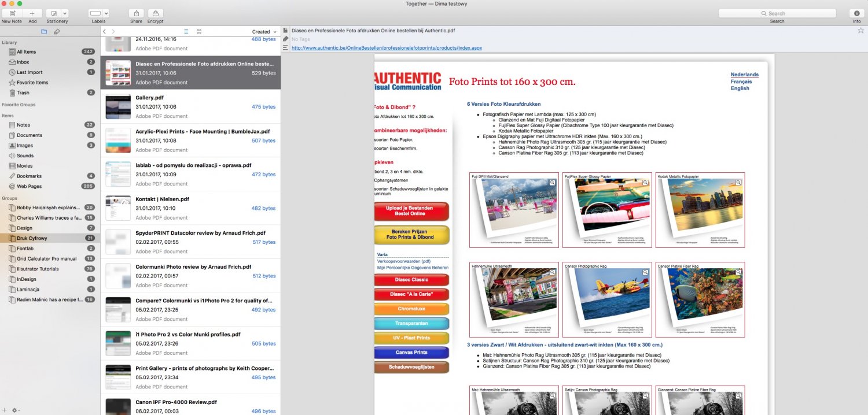
Task: Open the Grid Calculator Pro manual group
Action: coord(49,259)
